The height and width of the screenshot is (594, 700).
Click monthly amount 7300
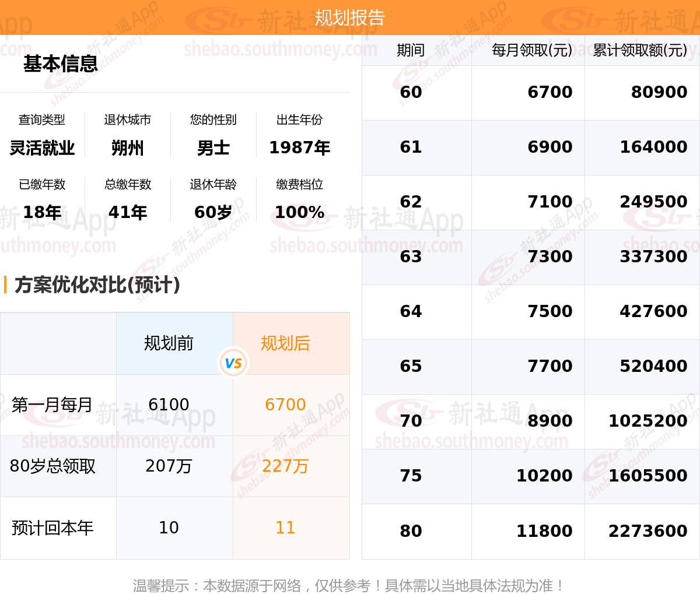(550, 256)
